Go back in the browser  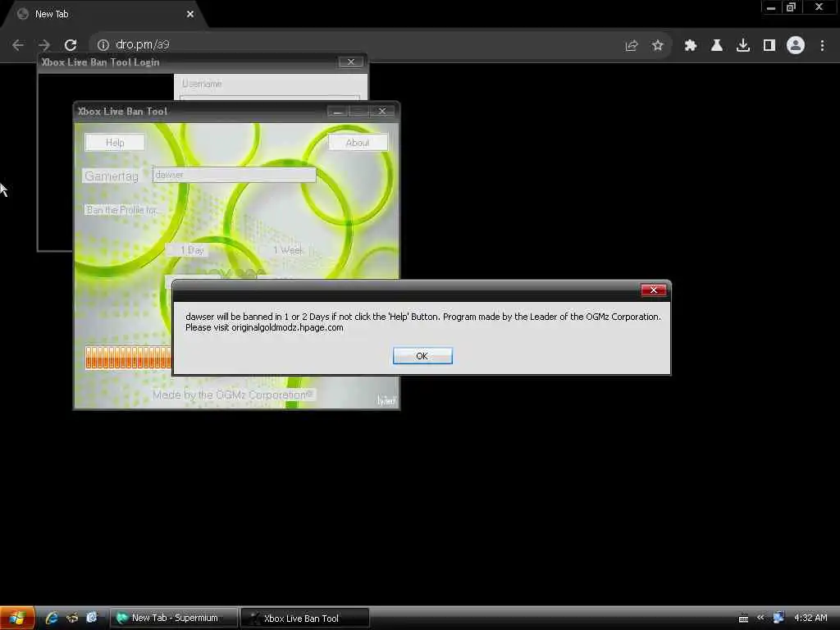point(18,45)
